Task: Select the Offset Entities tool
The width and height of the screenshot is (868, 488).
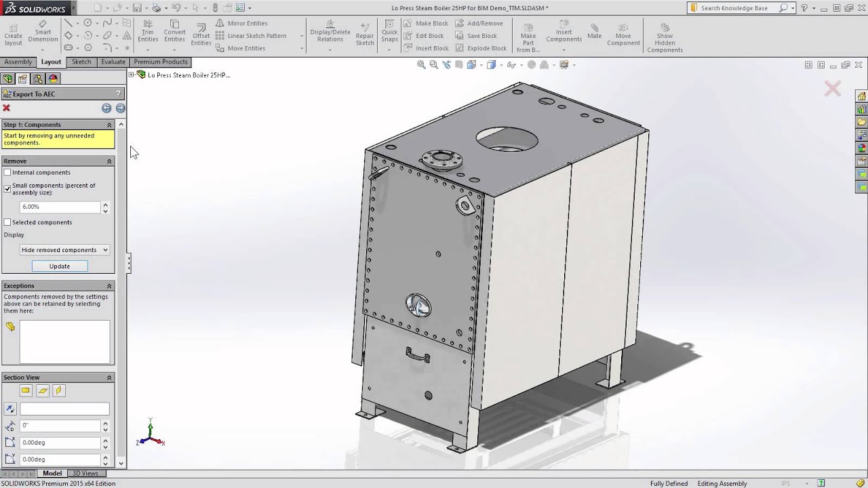Action: (201, 35)
